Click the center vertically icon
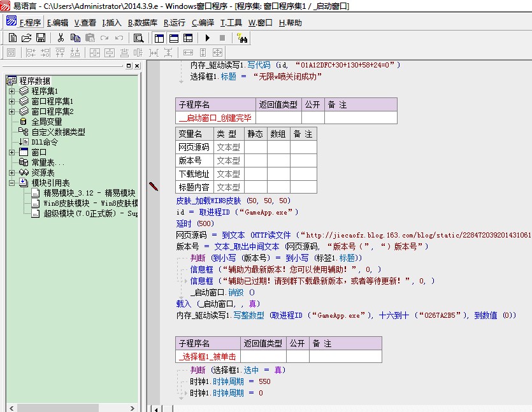The width and height of the screenshot is (532, 412). (x=109, y=53)
